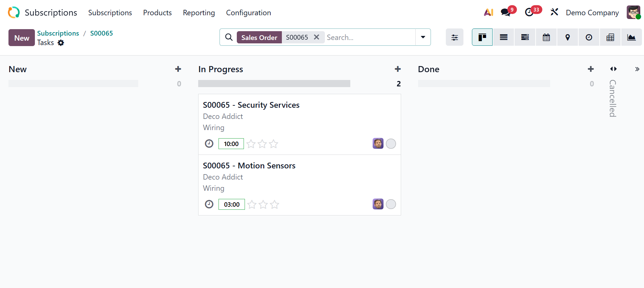Open the Tasks settings gear menu
The height and width of the screenshot is (288, 644).
(x=61, y=43)
